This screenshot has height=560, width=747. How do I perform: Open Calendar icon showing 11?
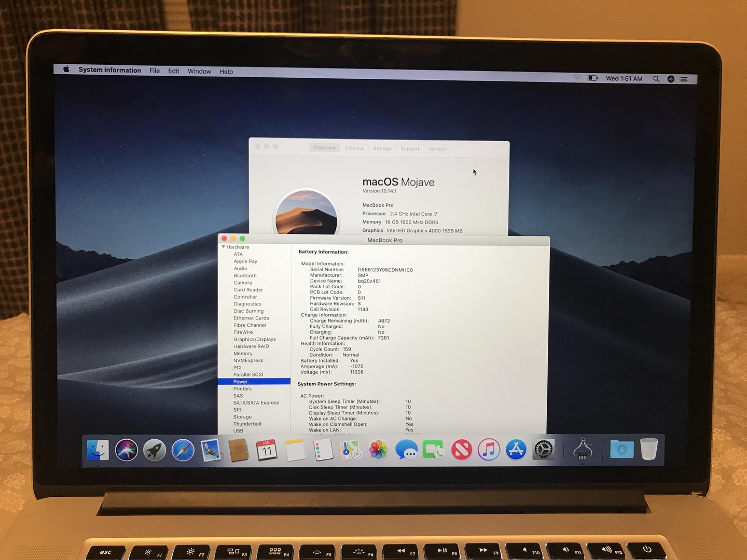(x=267, y=450)
